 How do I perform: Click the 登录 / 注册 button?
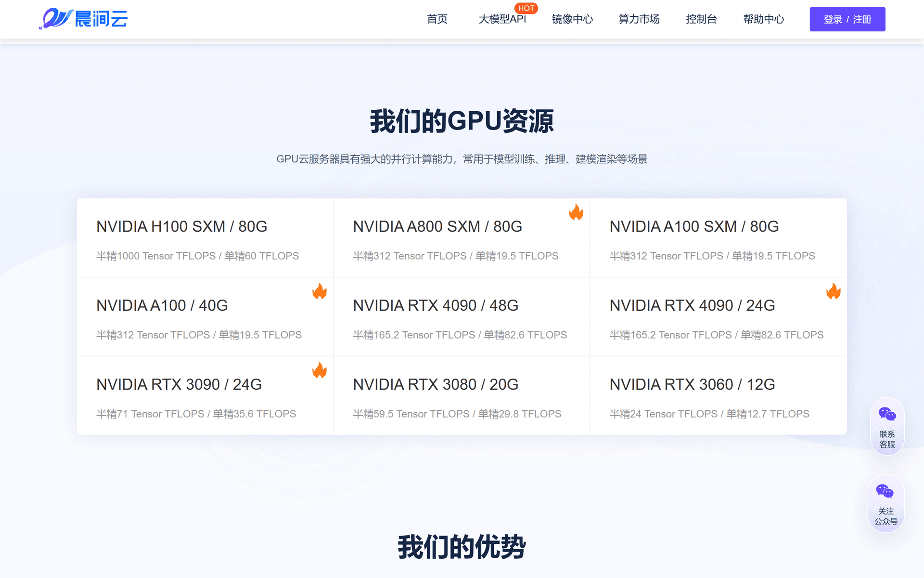click(x=847, y=19)
